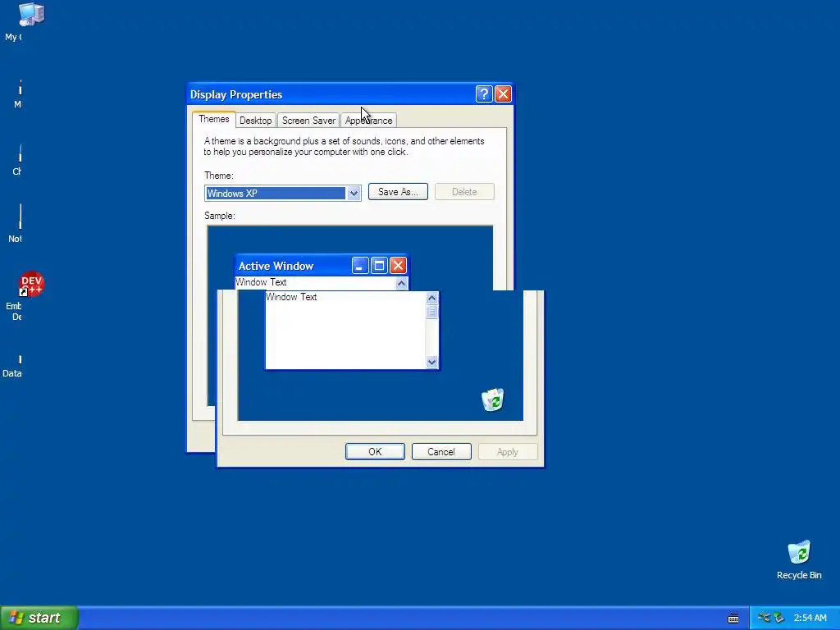The width and height of the screenshot is (840, 630).
Task: Click the recycle bin icon in sample preview
Action: click(492, 399)
